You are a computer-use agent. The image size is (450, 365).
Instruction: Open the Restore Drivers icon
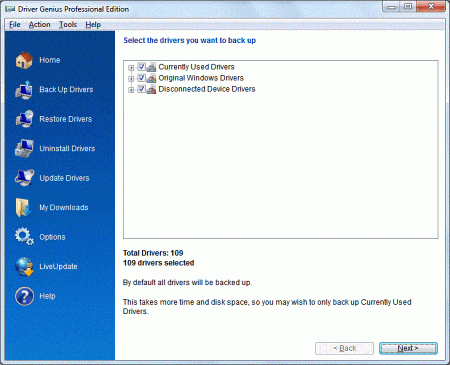(x=24, y=119)
